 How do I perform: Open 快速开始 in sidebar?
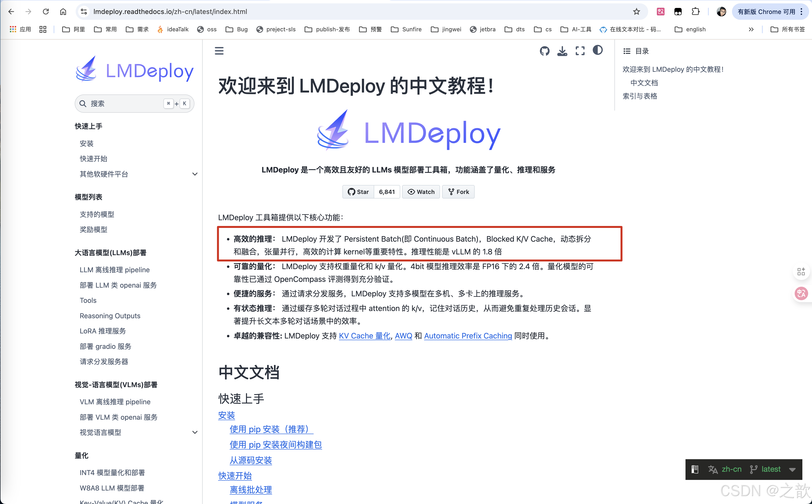click(93, 159)
